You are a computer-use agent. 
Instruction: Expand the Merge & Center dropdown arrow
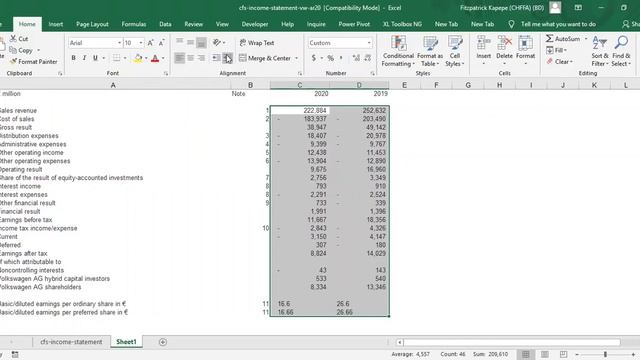pyautogui.click(x=296, y=58)
